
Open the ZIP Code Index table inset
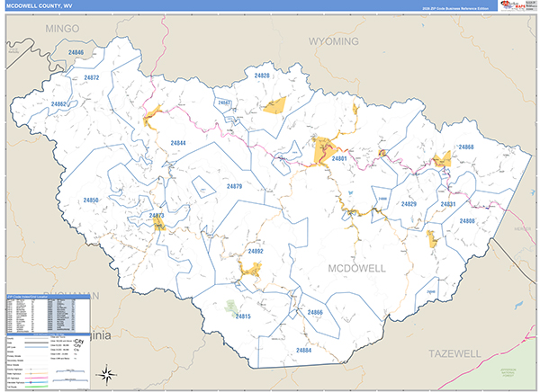pos(49,314)
